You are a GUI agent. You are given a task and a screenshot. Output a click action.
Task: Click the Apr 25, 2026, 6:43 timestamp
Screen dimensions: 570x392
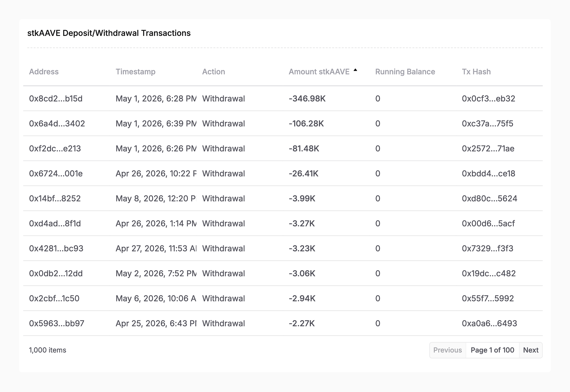point(156,324)
